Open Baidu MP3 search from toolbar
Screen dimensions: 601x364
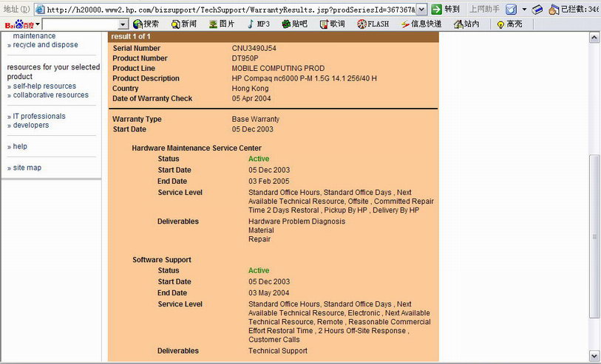[258, 24]
